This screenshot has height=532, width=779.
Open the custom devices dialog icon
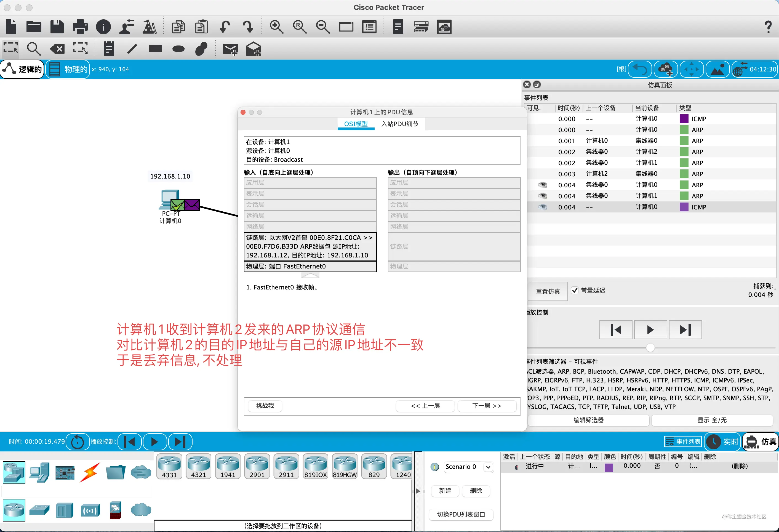click(369, 27)
